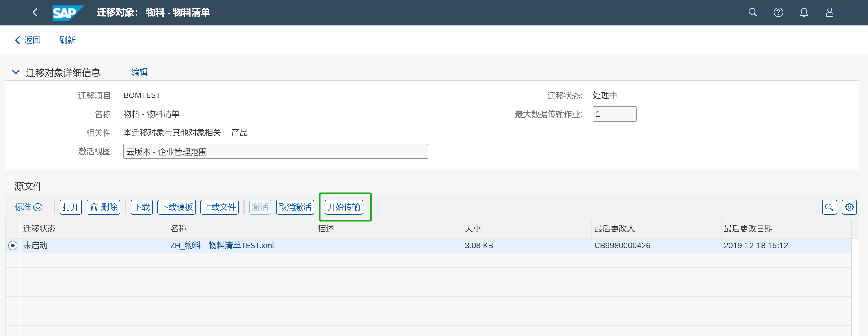
Task: Click the 最后更改人 column header
Action: pos(657,228)
